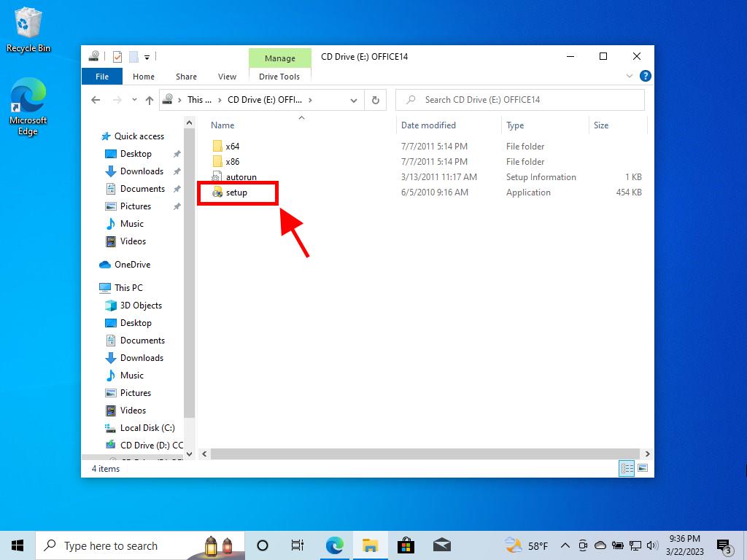Click the Refresh button in address bar
The image size is (747, 560).
(x=375, y=100)
